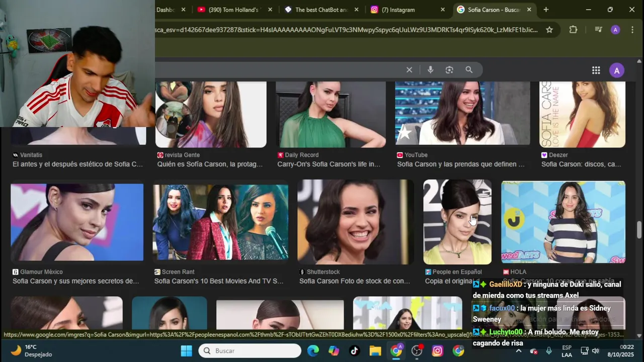644x362 pixels.
Task: Open the Chrome media controls icon
Action: tap(598, 30)
